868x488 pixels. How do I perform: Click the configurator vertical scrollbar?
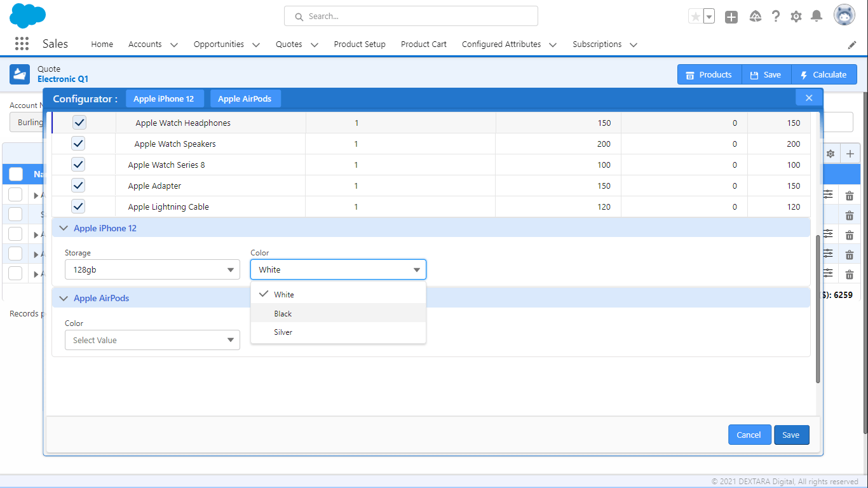pyautogui.click(x=818, y=308)
